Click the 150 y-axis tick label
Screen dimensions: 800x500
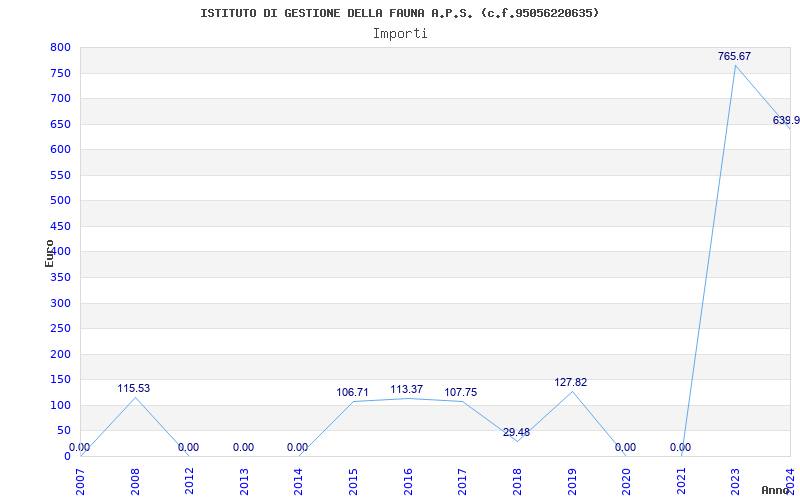[x=60, y=380]
